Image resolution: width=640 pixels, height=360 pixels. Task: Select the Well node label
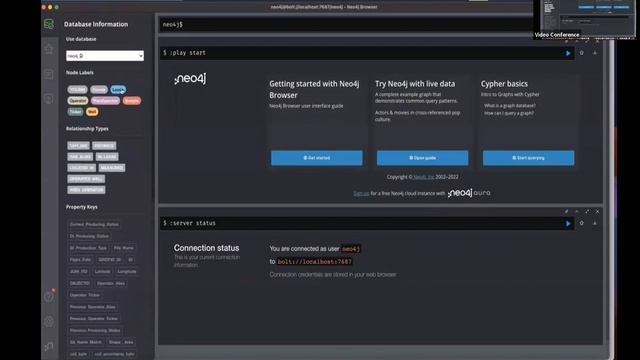(x=92, y=112)
